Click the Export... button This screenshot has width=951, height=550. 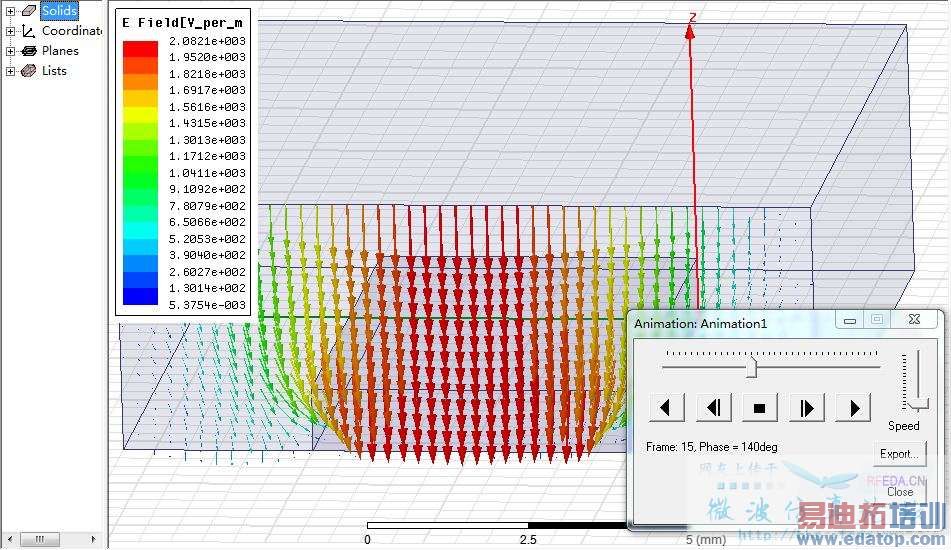[899, 454]
